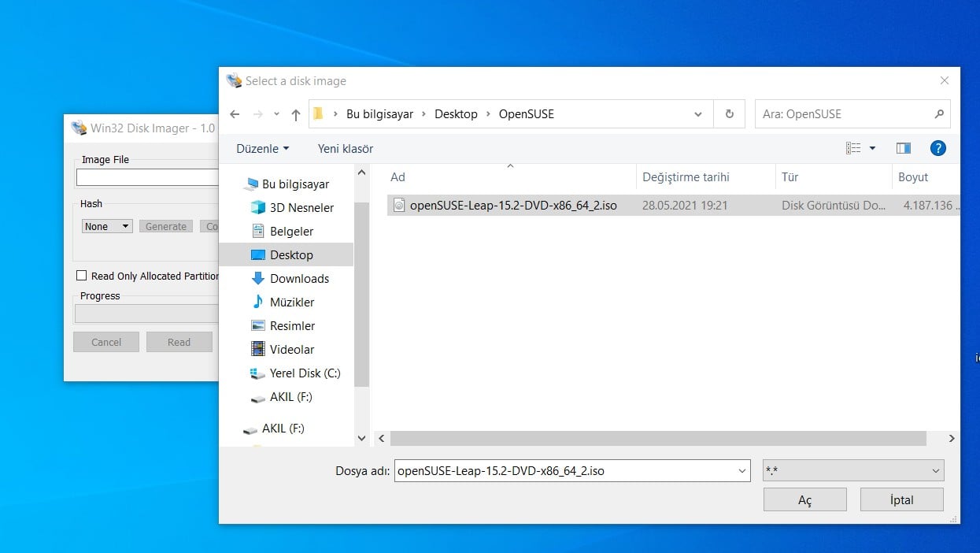Click the Downloads blue arrow icon
Image resolution: width=980 pixels, height=553 pixels.
(x=257, y=278)
